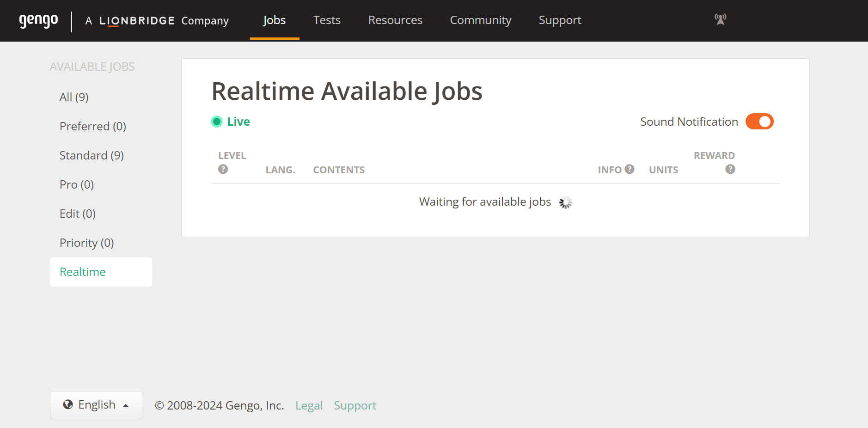Image resolution: width=868 pixels, height=428 pixels.
Task: Open the Resources menu
Action: [x=395, y=20]
